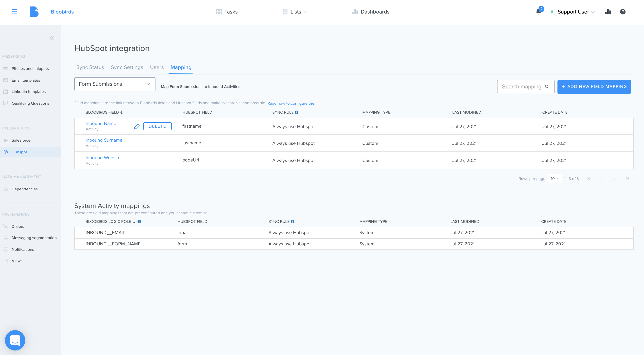
Task: Click the 'pageUrl' HubSpot field cell
Action: pos(190,160)
